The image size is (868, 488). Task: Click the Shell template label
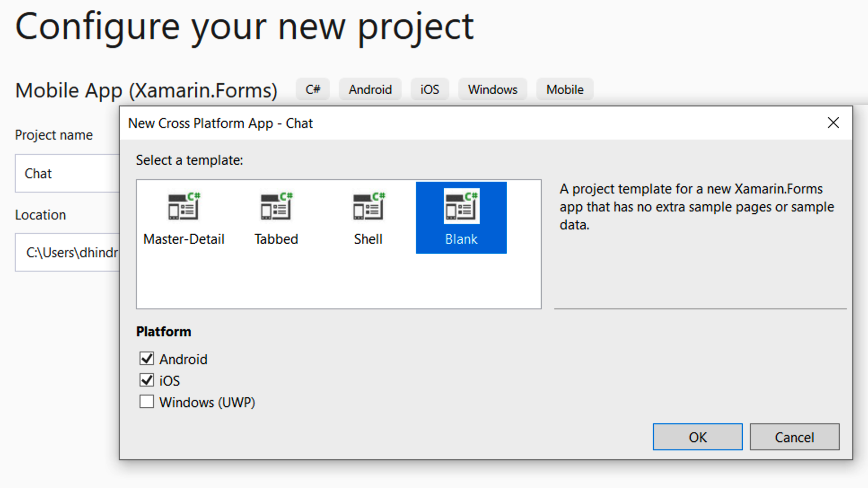pyautogui.click(x=368, y=239)
